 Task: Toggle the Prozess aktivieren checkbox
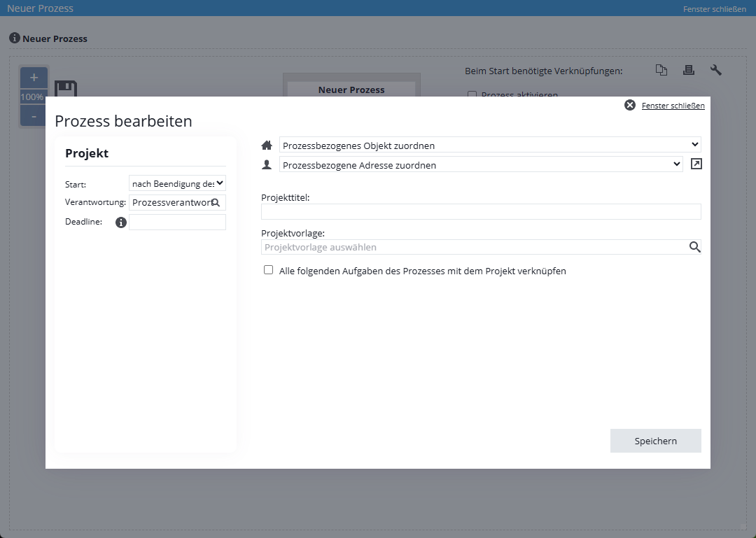click(472, 94)
